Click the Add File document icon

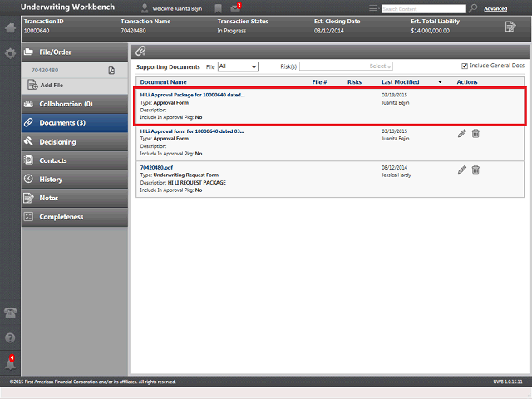click(x=32, y=85)
